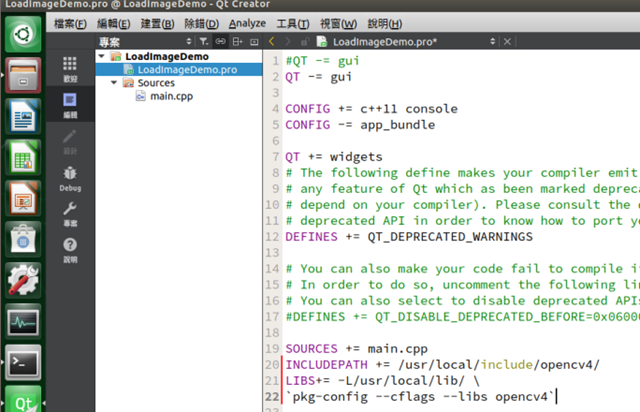This screenshot has width=640, height=412.
Task: Open the Build menu
Action: tap(157, 24)
